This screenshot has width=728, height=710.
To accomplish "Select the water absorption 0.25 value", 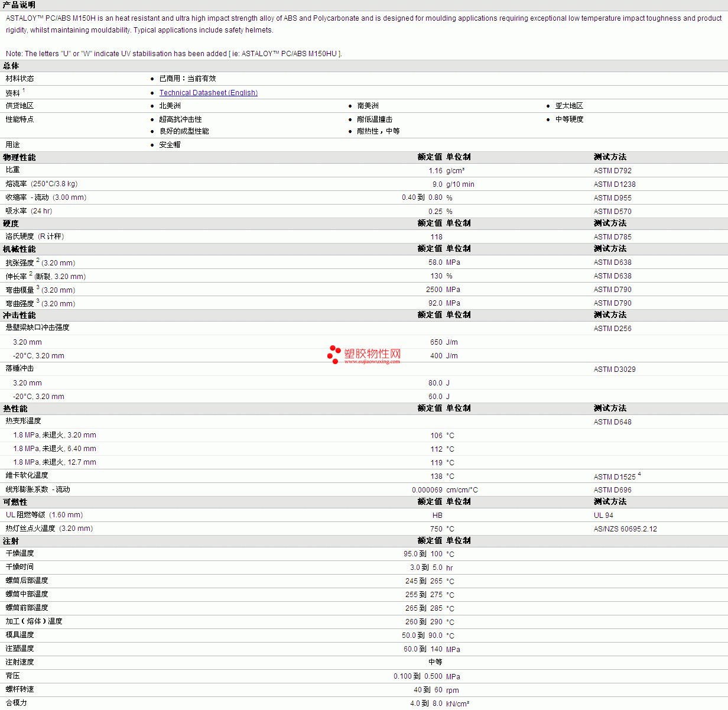I will click(x=435, y=212).
